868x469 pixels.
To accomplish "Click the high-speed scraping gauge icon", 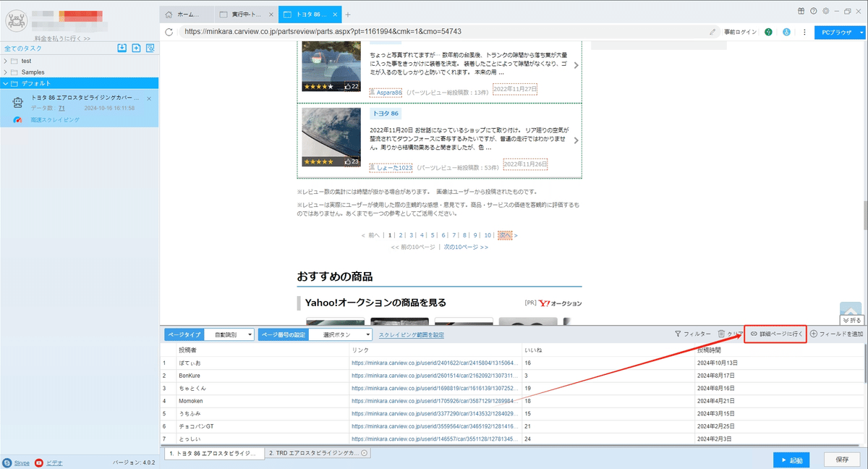I will pos(17,119).
